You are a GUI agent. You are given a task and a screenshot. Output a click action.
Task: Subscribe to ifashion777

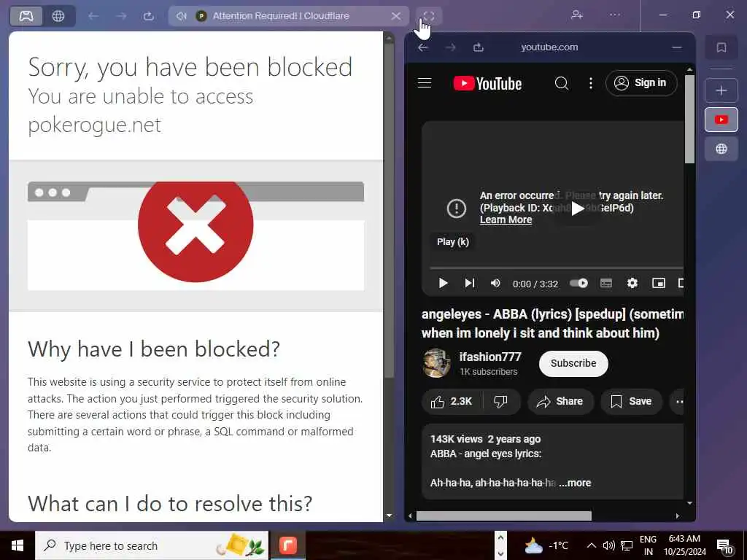pyautogui.click(x=573, y=363)
